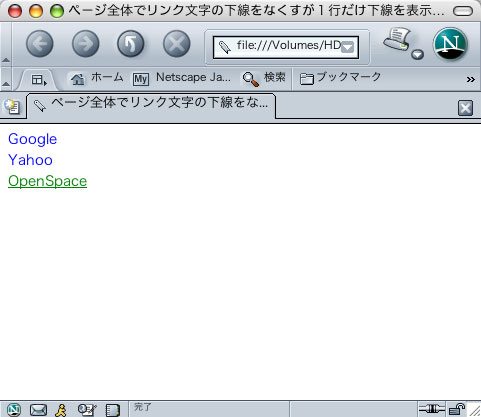The height and width of the screenshot is (417, 481).
Task: Open Address Book from status bar icon
Action: click(x=112, y=410)
